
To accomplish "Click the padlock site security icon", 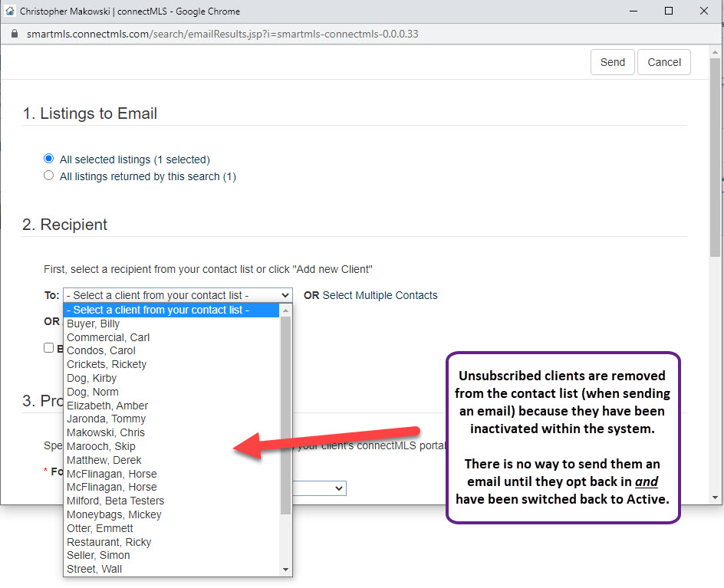I will tap(15, 34).
